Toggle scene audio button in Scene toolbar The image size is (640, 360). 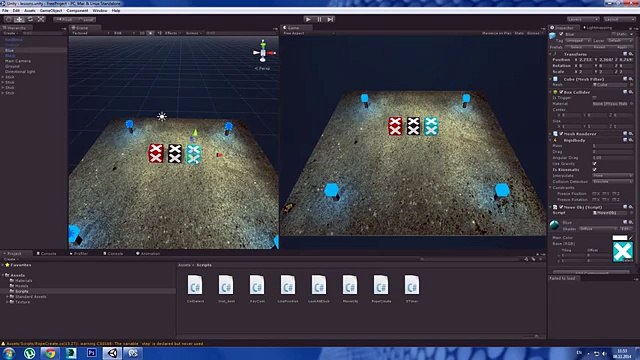(x=160, y=33)
